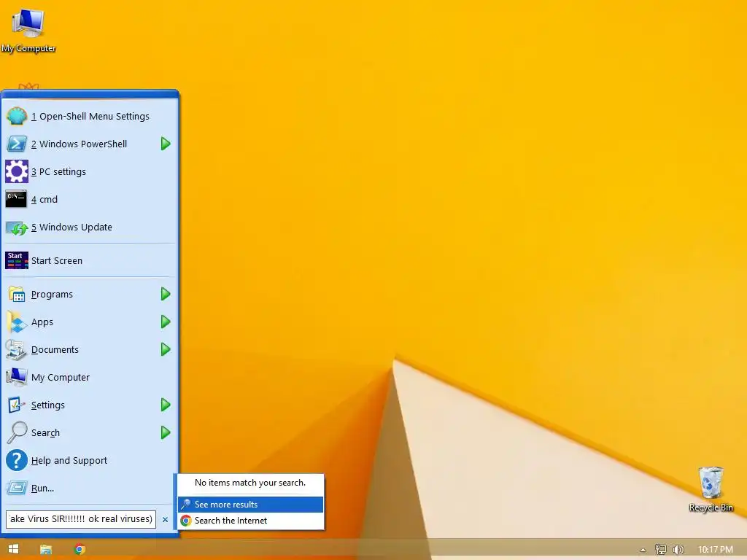This screenshot has width=747, height=560.
Task: Expand the Apps submenu arrow
Action: pyautogui.click(x=166, y=322)
